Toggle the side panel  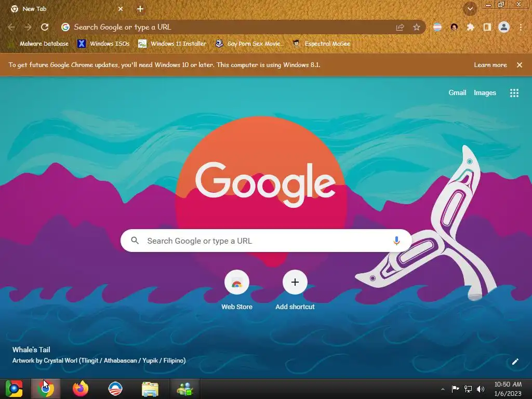(x=487, y=27)
